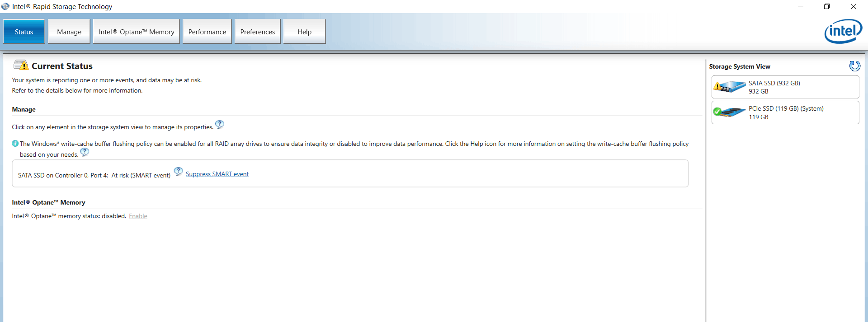Close the Intel Rapid Storage Technology window
Viewport: 868px width, 322px height.
(854, 6)
